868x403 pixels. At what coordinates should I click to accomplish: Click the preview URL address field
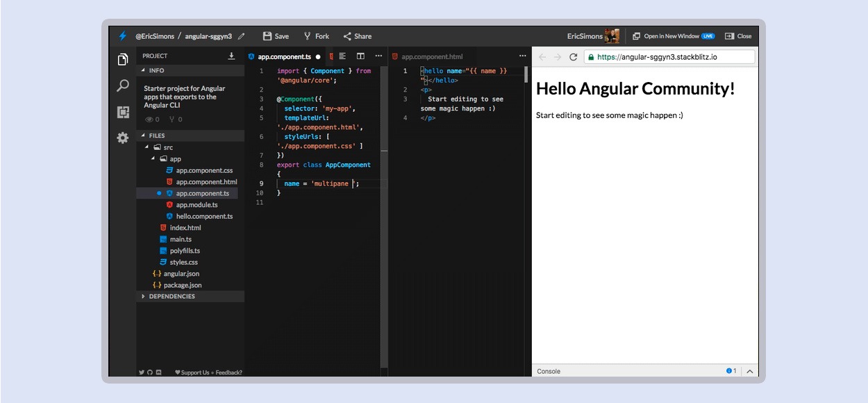[x=669, y=57]
